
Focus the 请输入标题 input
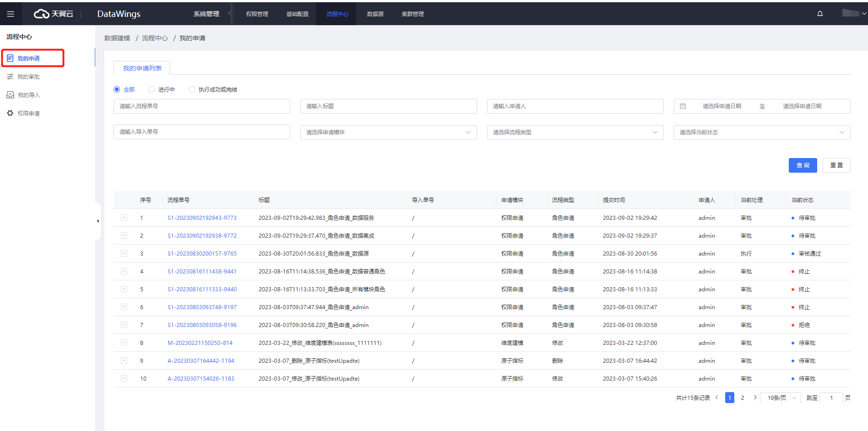(389, 106)
